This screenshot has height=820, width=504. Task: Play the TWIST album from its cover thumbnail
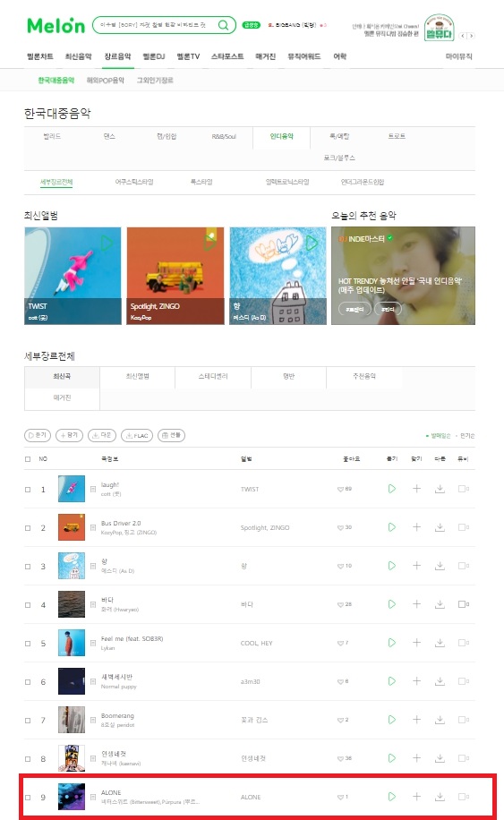(107, 243)
